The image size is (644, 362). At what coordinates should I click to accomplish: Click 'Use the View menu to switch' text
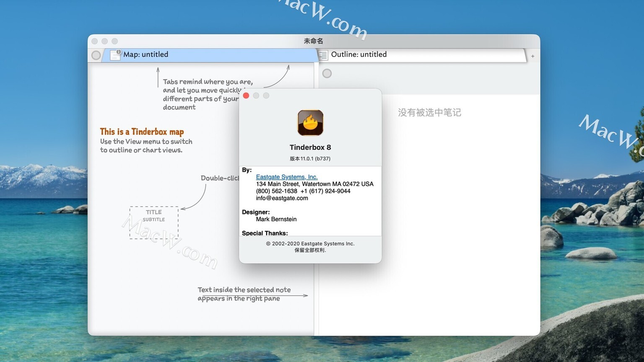146,142
